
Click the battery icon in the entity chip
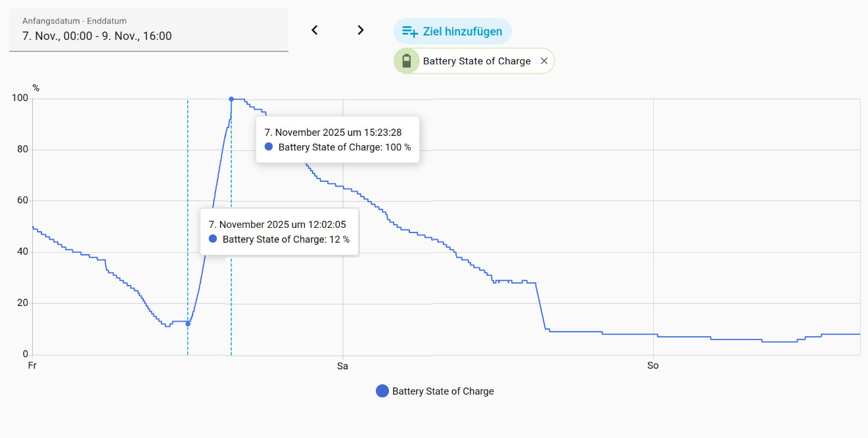click(407, 61)
